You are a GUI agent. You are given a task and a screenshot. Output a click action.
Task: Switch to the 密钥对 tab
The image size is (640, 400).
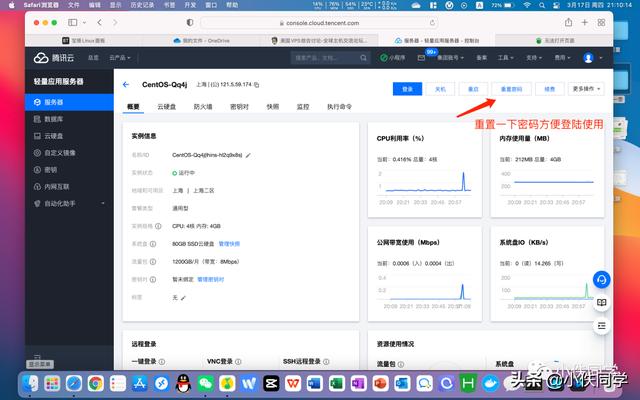pos(239,107)
